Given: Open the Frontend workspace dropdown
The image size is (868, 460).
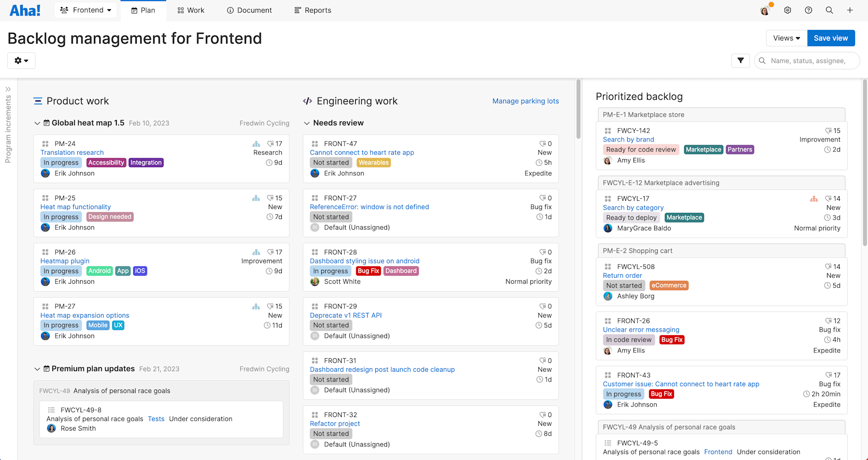Looking at the screenshot, I should point(85,10).
